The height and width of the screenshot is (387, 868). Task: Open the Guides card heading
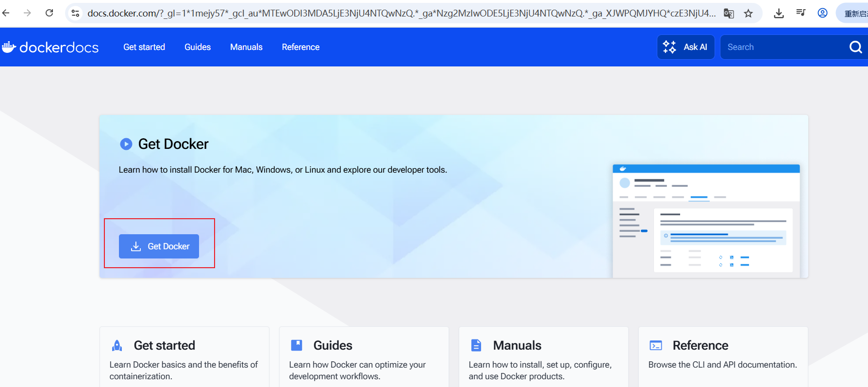click(333, 345)
